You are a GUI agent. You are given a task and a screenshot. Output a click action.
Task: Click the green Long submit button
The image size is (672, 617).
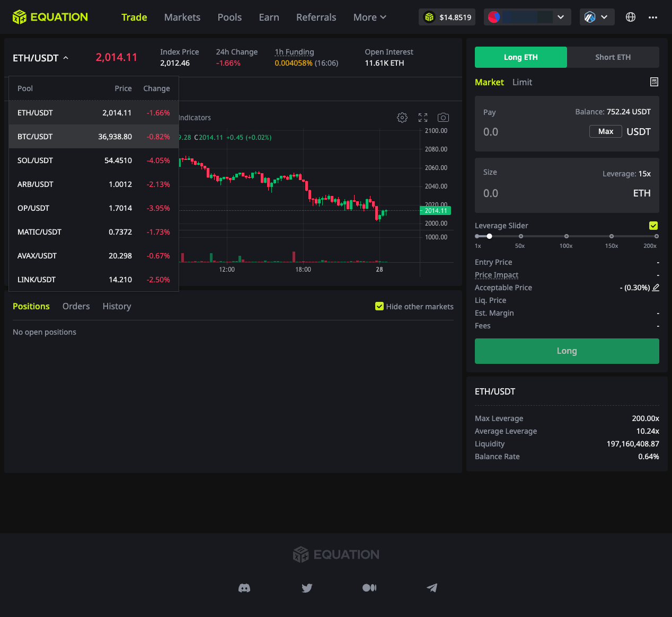[567, 351]
